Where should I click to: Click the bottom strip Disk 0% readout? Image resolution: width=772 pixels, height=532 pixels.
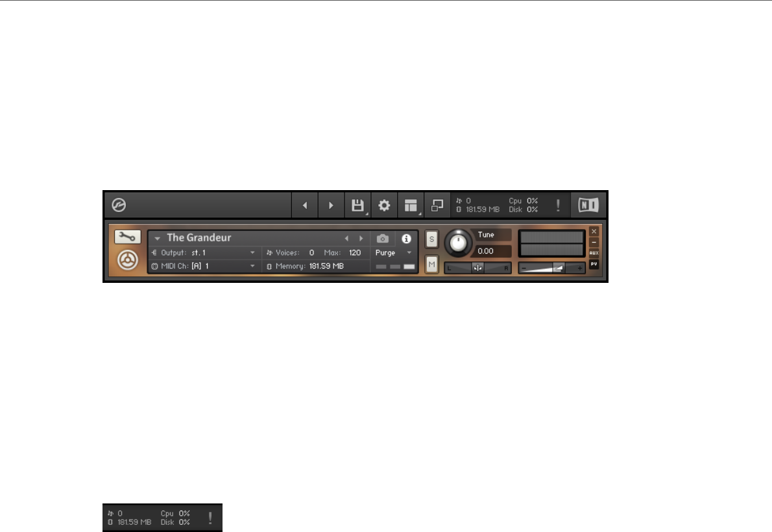click(x=175, y=522)
